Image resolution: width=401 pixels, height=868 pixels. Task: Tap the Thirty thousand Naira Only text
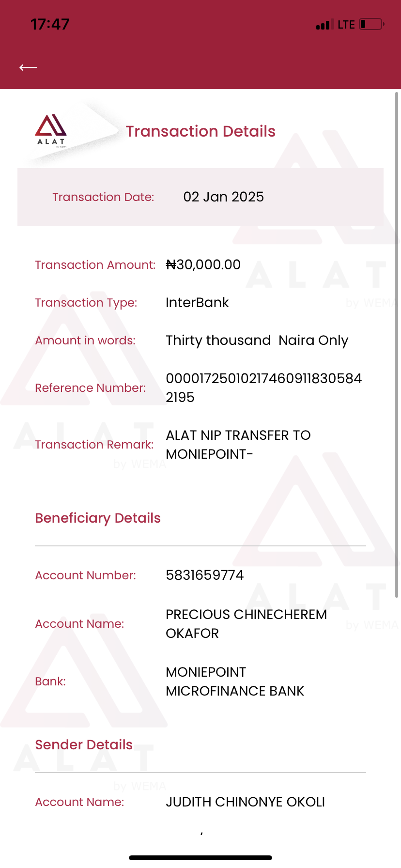point(257,340)
